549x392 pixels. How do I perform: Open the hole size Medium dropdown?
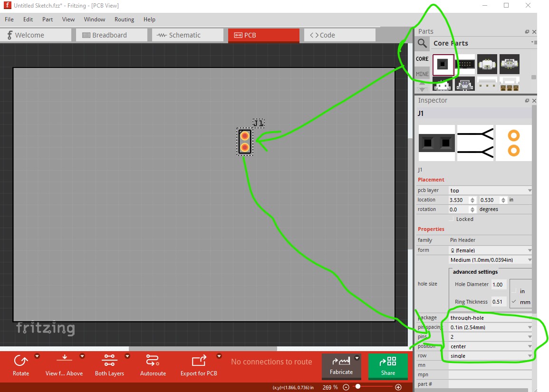tap(490, 260)
